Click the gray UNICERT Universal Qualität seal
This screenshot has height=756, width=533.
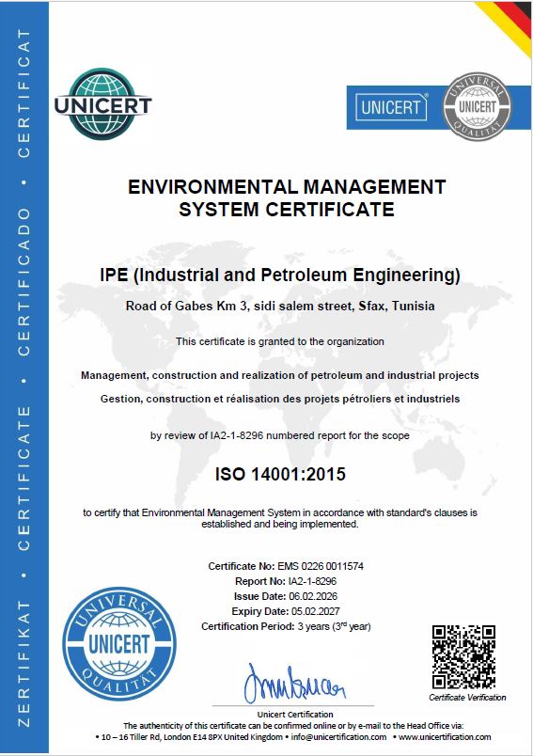(477, 106)
